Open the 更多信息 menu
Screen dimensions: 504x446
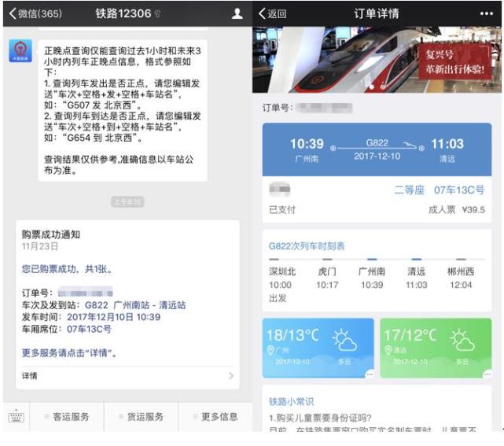(x=215, y=417)
